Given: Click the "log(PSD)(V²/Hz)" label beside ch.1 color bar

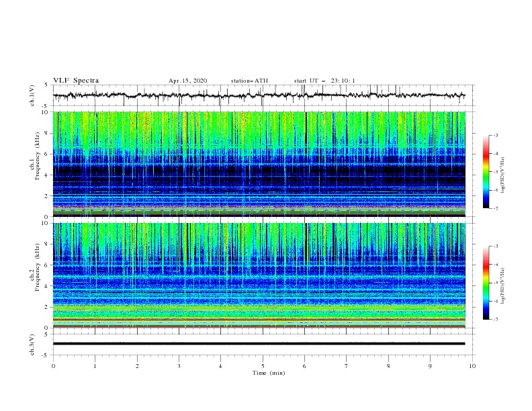Looking at the screenshot, I should [502, 175].
